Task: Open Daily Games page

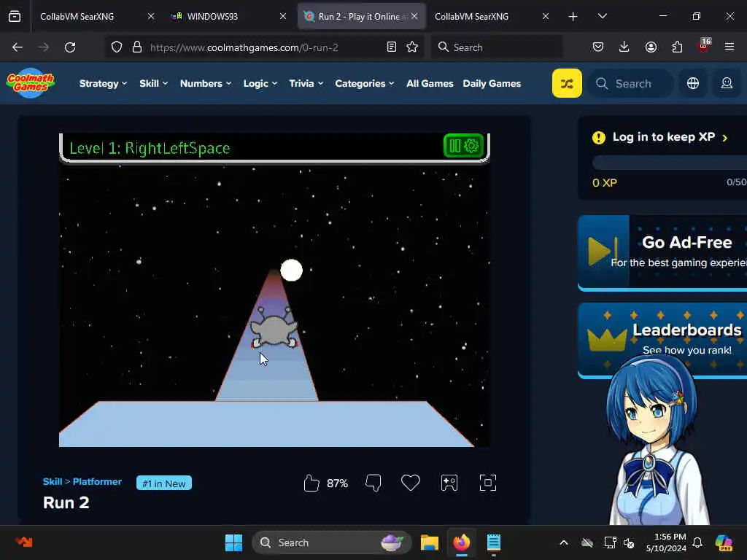Action: (x=492, y=83)
